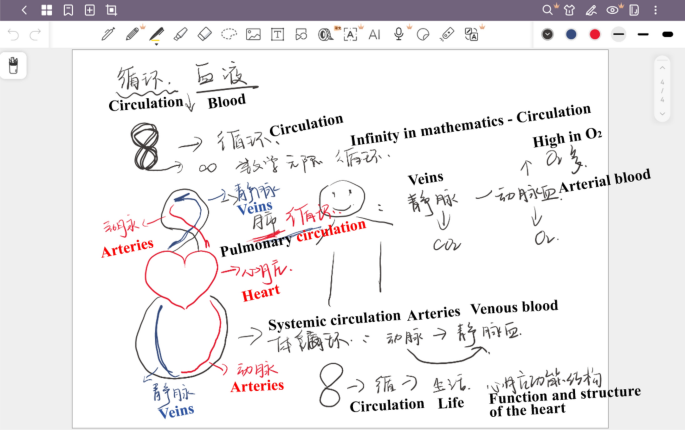Open the split notebook view icon
This screenshot has height=430, width=685.
[634, 10]
